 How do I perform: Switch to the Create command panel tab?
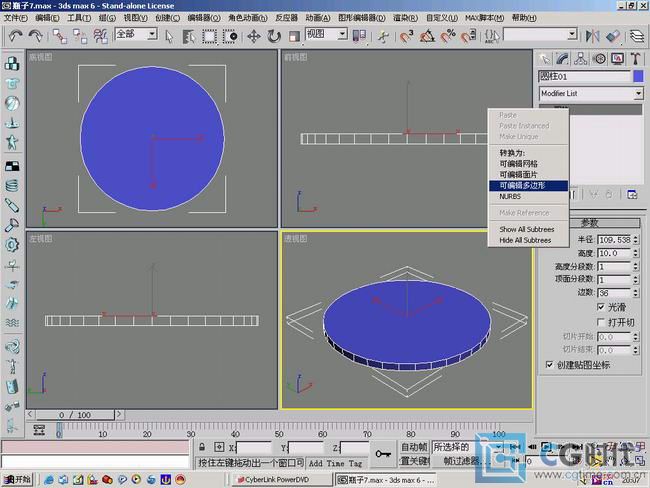pos(545,59)
